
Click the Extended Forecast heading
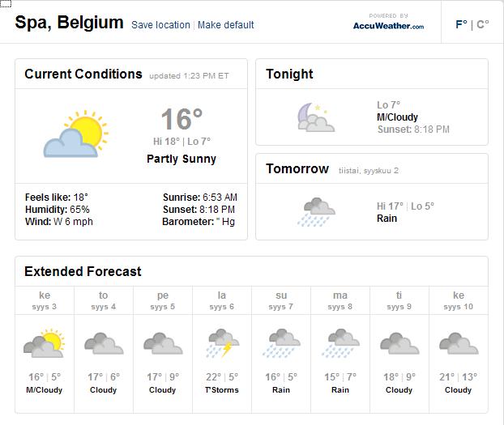pos(83,271)
